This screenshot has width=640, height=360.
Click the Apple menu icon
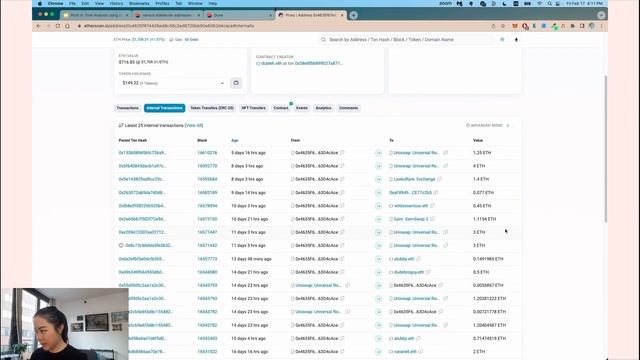pyautogui.click(x=40, y=3)
